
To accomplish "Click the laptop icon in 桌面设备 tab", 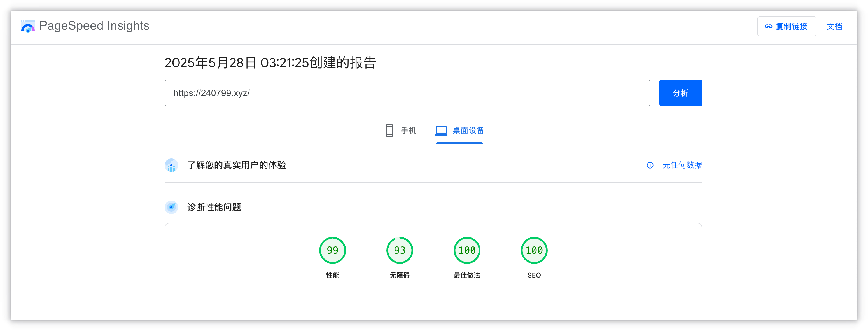I will coord(441,130).
